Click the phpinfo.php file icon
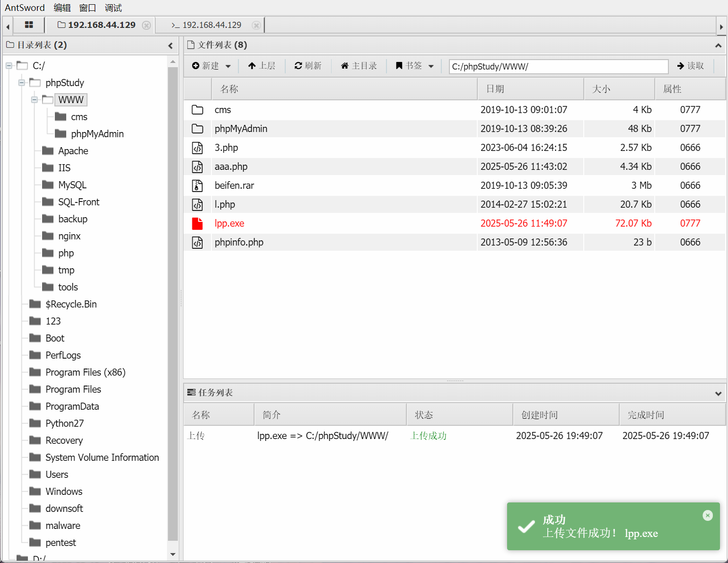This screenshot has height=563, width=728. [x=197, y=242]
